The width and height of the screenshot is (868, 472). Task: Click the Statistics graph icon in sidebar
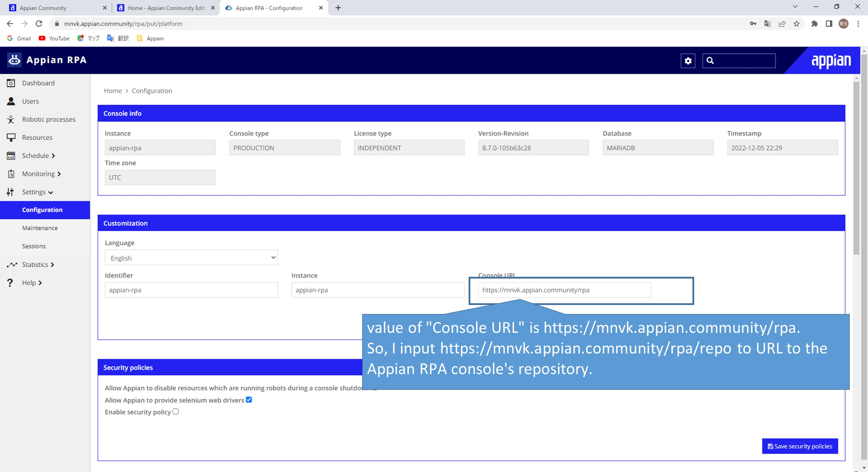pyautogui.click(x=12, y=265)
